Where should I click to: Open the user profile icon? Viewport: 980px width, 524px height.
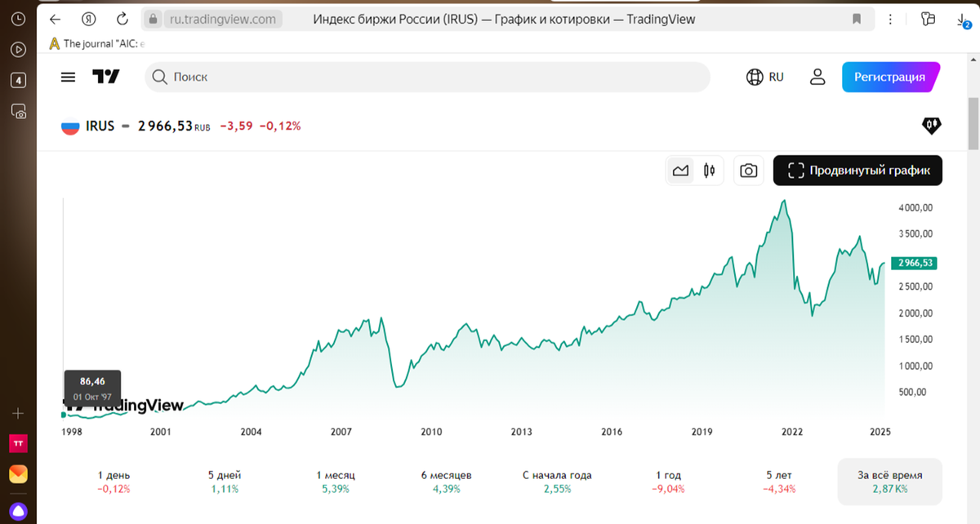coord(817,77)
